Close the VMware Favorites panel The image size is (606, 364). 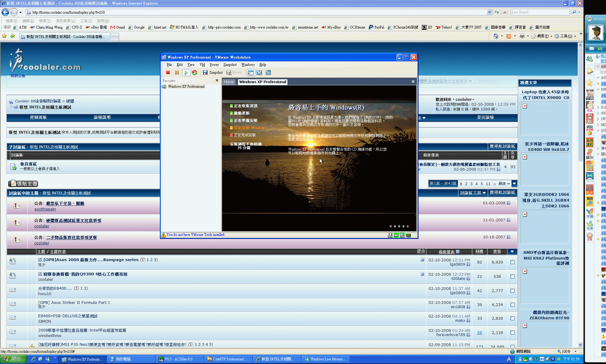(x=217, y=80)
